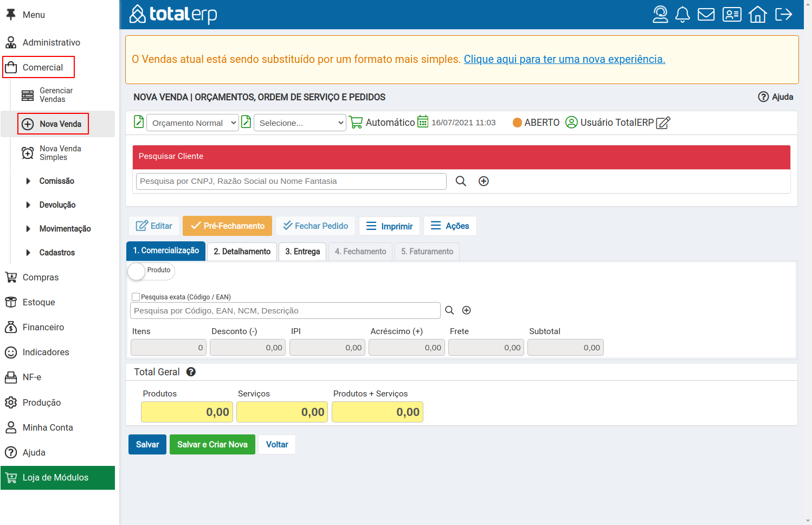Image resolution: width=812 pixels, height=525 pixels.
Task: Switch to 5. Faturamento tab
Action: [427, 251]
